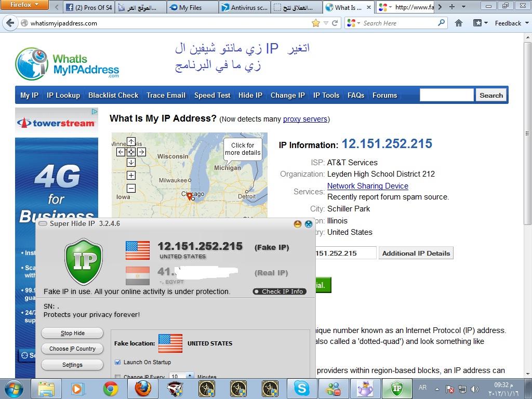The width and height of the screenshot is (532, 399).
Task: Pan the map down with the arrow
Action: click(131, 162)
